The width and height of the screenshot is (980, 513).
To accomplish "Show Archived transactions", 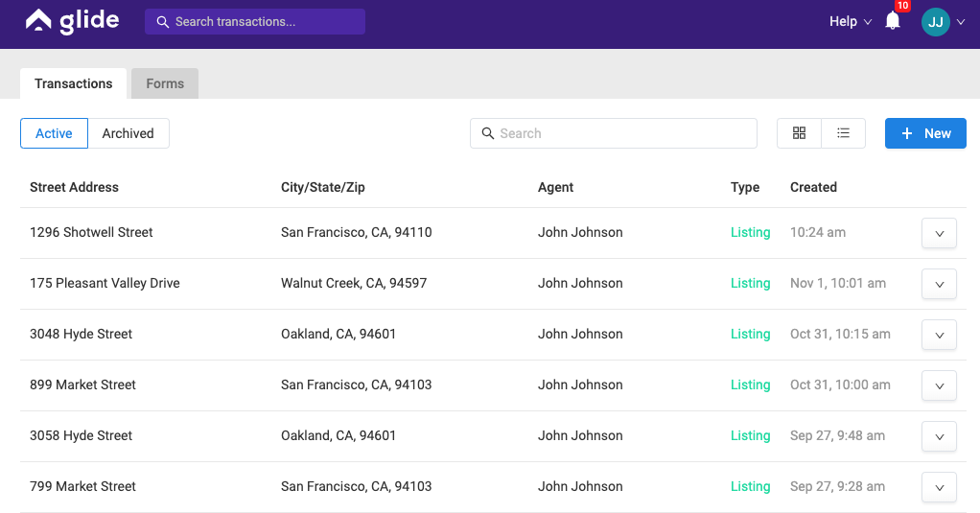I will (x=128, y=133).
